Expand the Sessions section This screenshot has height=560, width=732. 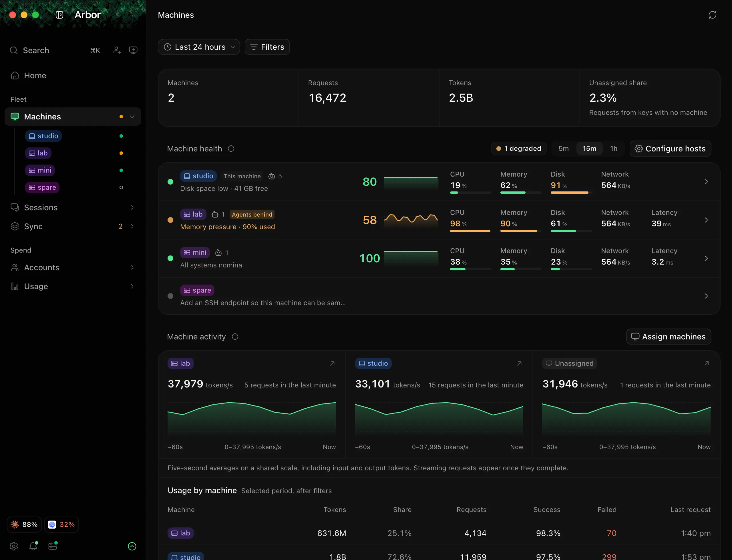point(132,207)
